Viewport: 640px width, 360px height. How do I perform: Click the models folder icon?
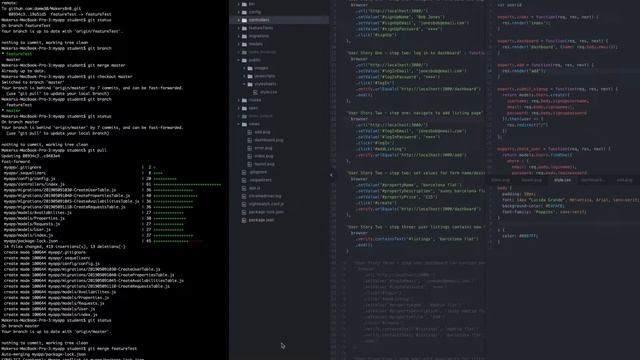click(244, 44)
